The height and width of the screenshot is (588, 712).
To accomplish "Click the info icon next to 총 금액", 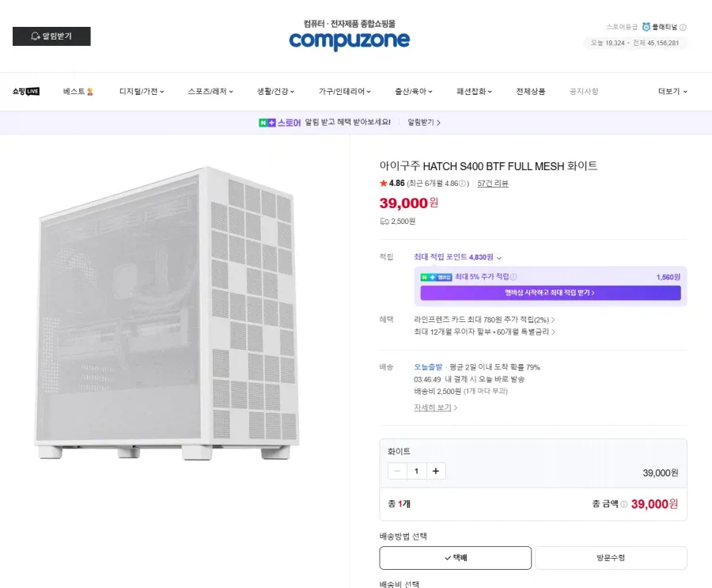I will pyautogui.click(x=624, y=504).
